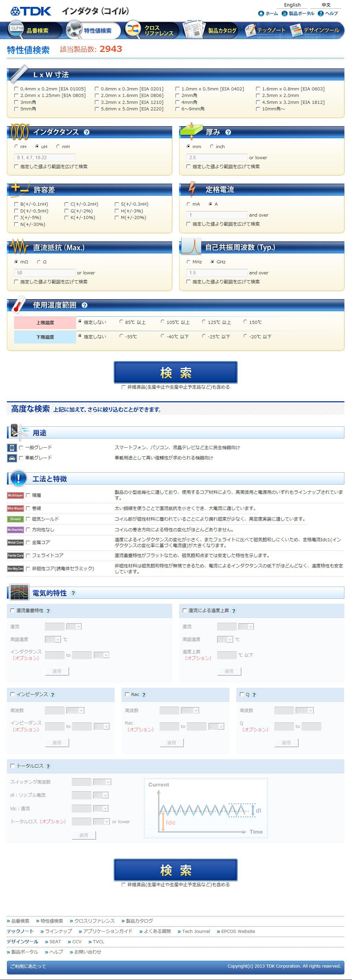Click the help icon next to 使用温度範囲

coord(85,305)
